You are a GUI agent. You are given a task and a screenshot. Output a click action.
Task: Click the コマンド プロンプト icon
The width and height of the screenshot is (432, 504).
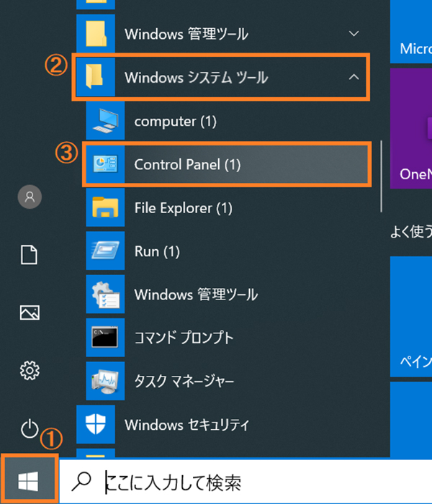(104, 338)
